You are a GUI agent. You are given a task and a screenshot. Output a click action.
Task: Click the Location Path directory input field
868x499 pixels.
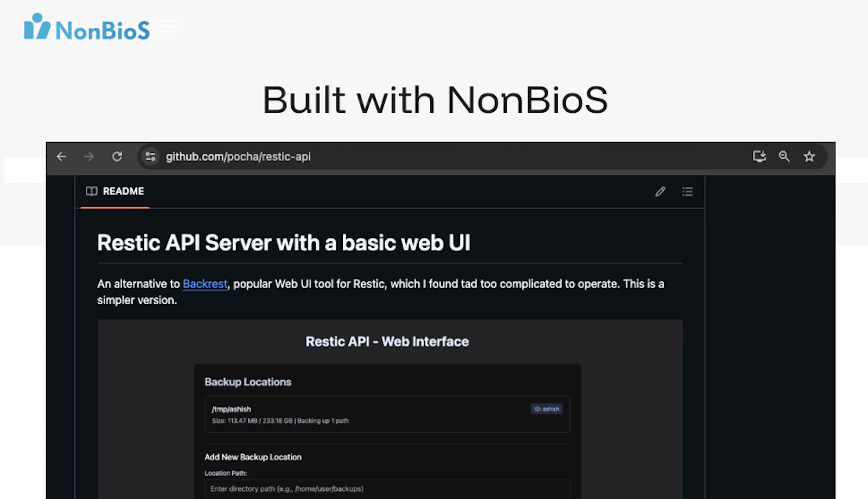point(387,489)
